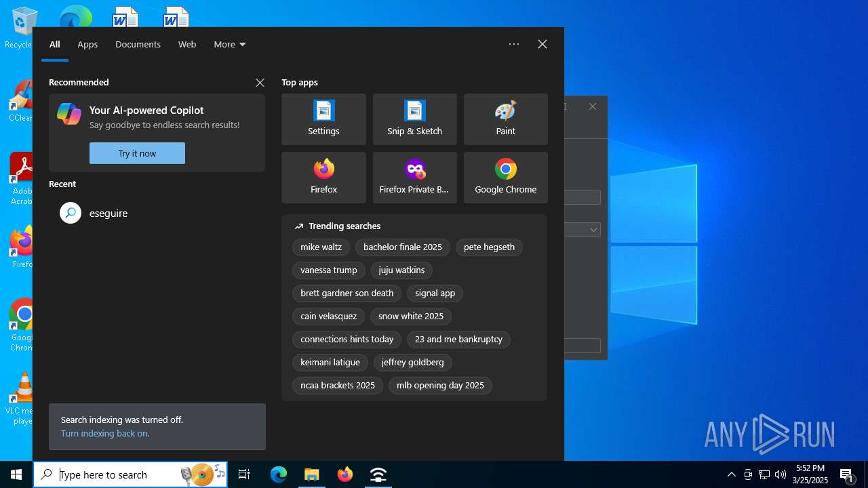The width and height of the screenshot is (868, 488).
Task: Open File Explorer from taskbar
Action: (312, 474)
